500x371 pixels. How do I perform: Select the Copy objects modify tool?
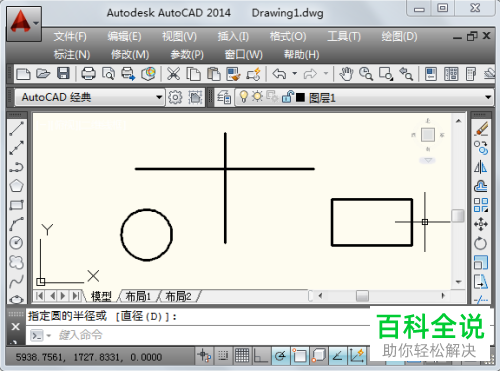point(481,147)
